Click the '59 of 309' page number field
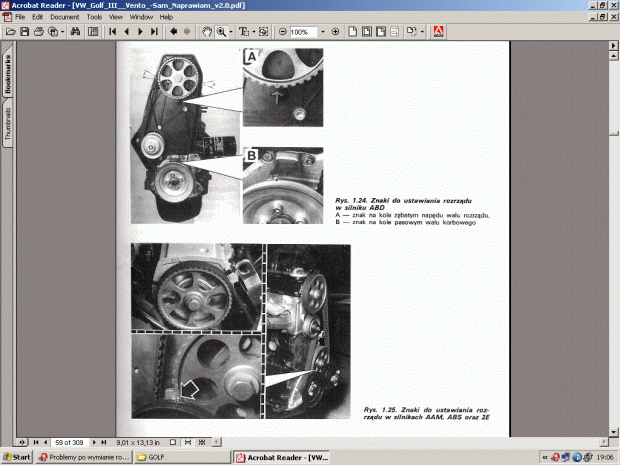This screenshot has height=465, width=620. point(69,442)
